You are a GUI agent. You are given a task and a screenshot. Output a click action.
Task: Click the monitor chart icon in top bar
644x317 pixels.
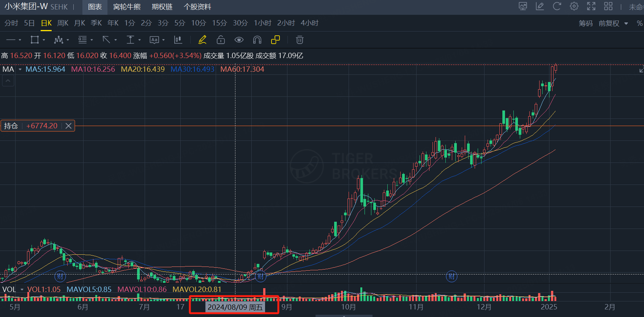click(523, 6)
